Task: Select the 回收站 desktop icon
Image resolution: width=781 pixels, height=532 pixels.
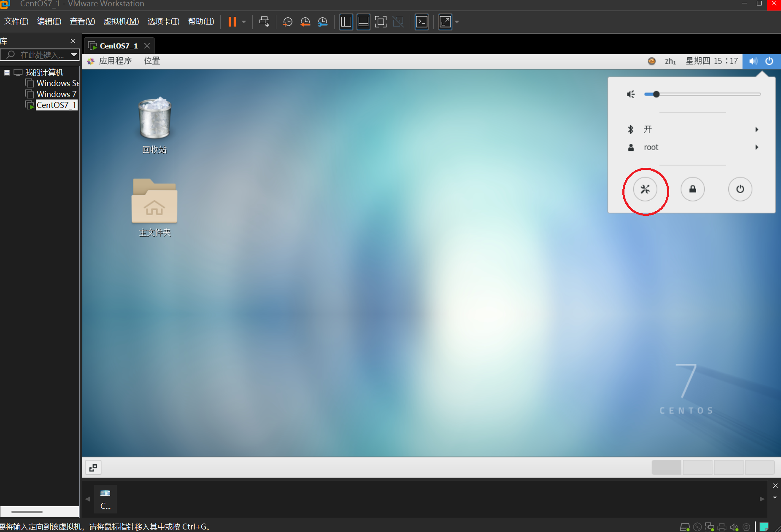Action: (155, 126)
